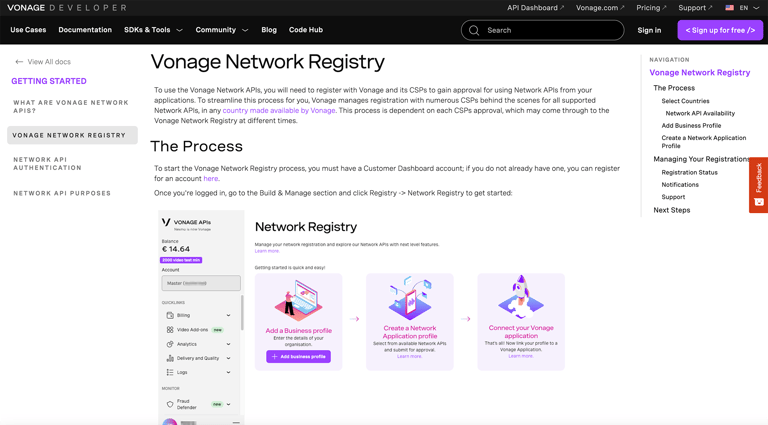Click Sign up for free button

(720, 30)
